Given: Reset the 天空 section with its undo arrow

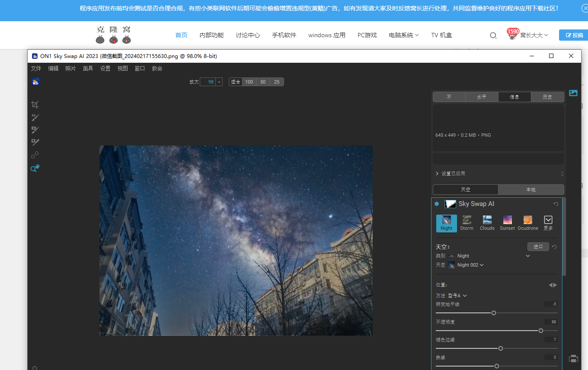Looking at the screenshot, I should [x=554, y=247].
